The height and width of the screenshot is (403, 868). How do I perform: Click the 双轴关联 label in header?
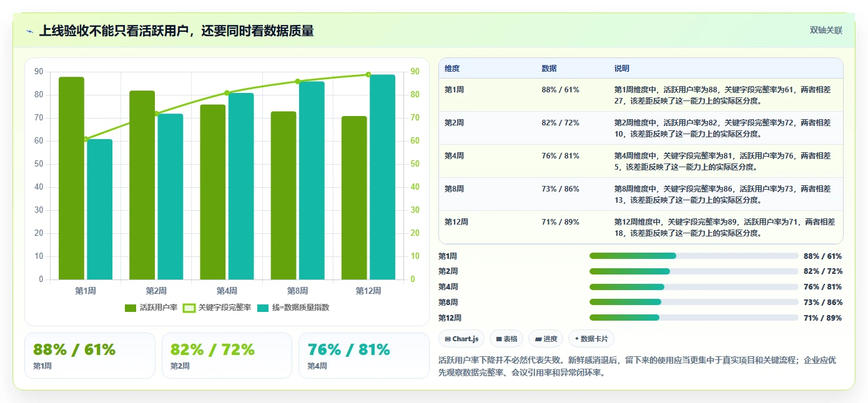826,30
